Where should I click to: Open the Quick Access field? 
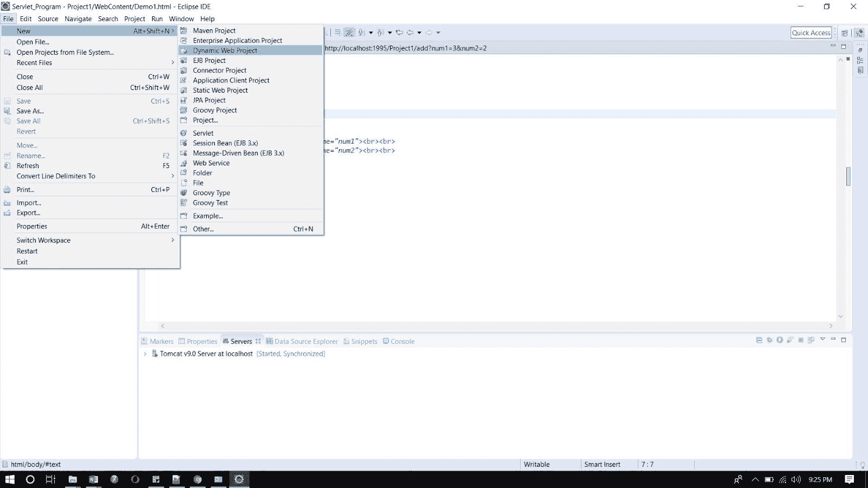(x=810, y=32)
